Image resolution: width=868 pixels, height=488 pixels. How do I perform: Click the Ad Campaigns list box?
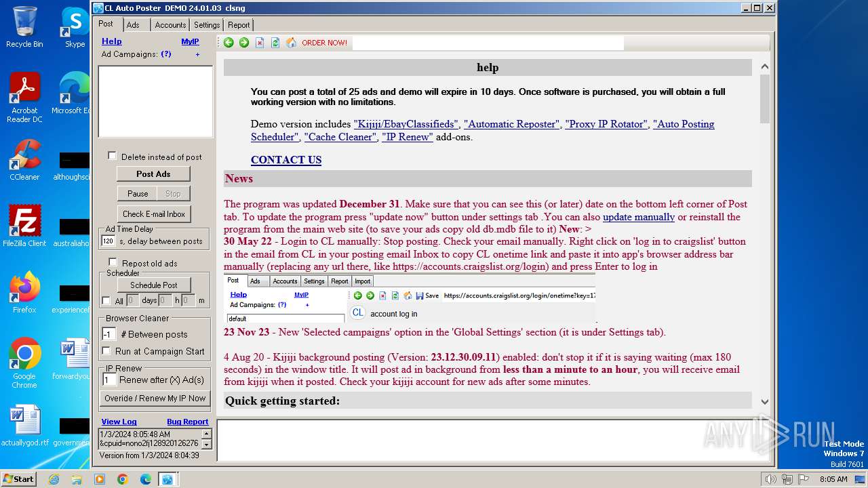155,102
